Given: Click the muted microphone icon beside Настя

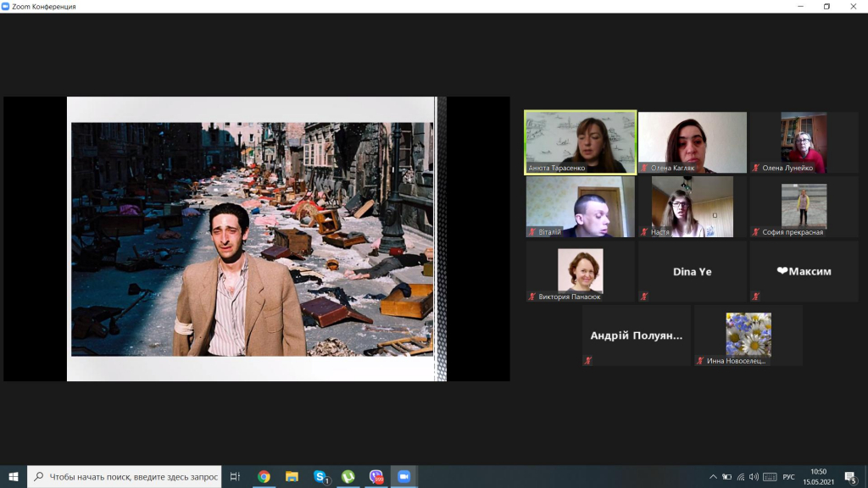Looking at the screenshot, I should pyautogui.click(x=644, y=232).
